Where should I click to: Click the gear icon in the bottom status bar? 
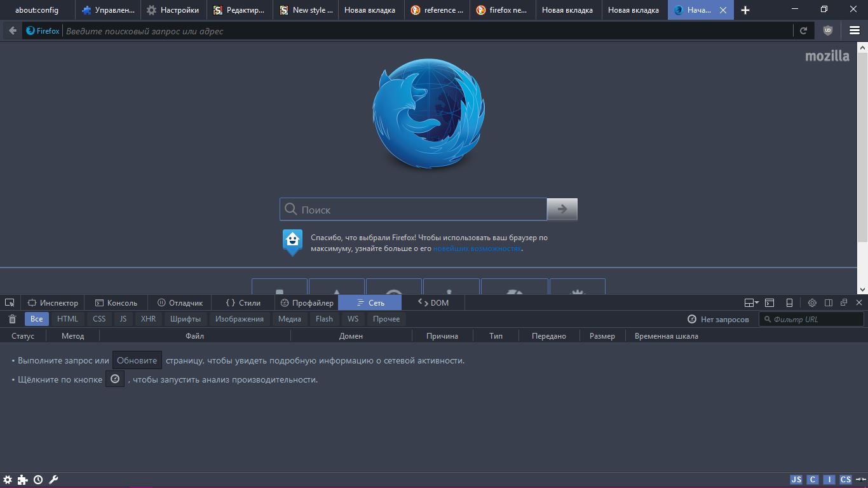coord(8,480)
